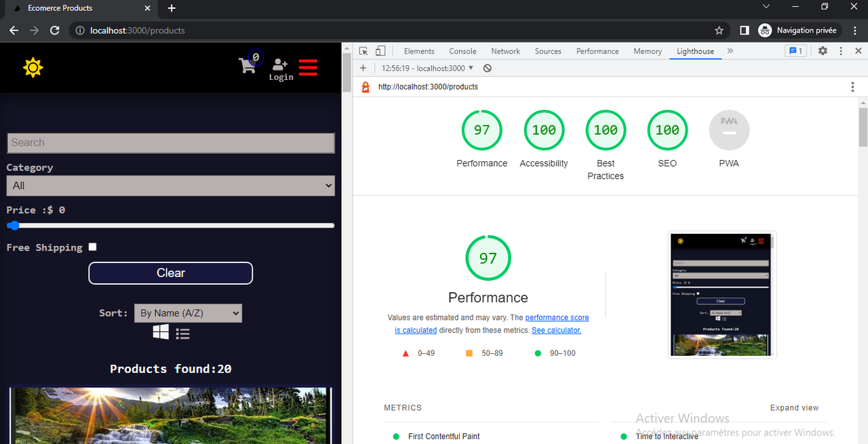This screenshot has height=444, width=868.
Task: Switch to the Console tab
Action: pos(462,51)
